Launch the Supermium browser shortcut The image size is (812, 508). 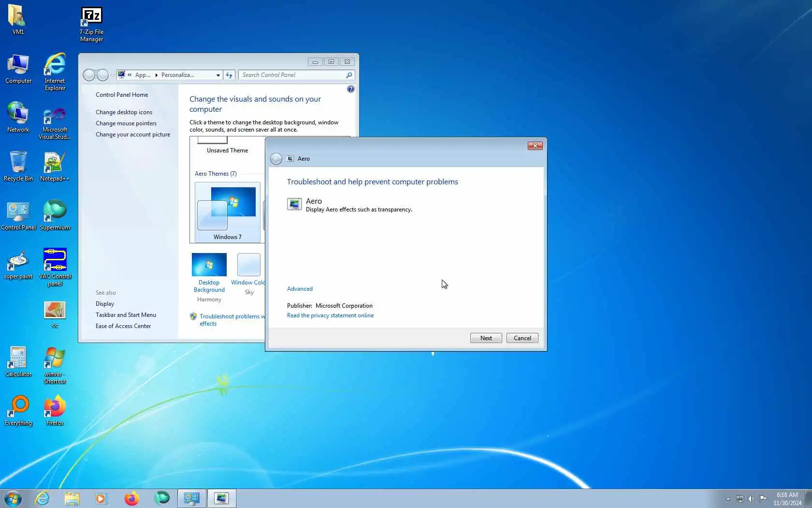tap(55, 215)
